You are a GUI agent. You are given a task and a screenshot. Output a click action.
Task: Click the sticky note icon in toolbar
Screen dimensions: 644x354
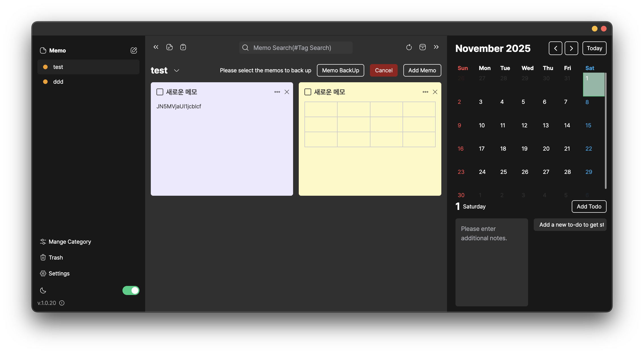(170, 47)
